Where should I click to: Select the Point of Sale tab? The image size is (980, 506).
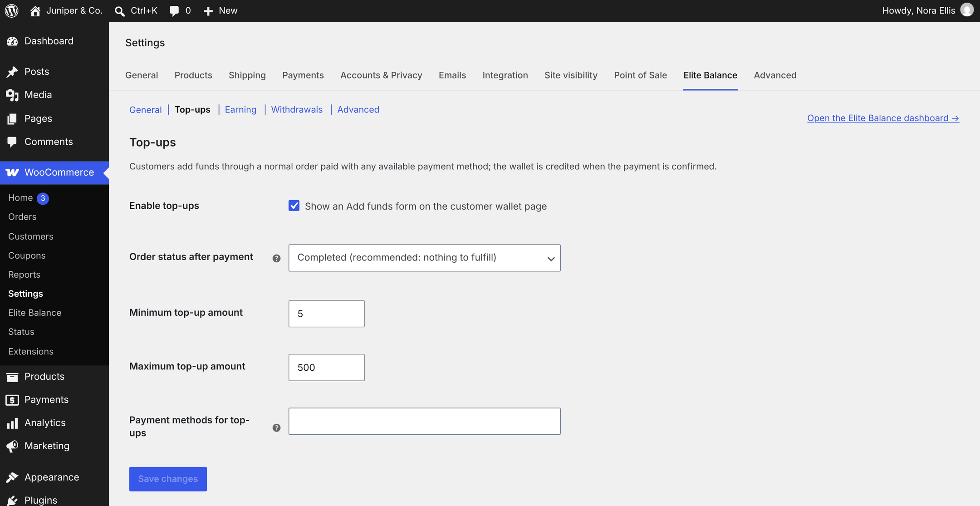tap(640, 75)
